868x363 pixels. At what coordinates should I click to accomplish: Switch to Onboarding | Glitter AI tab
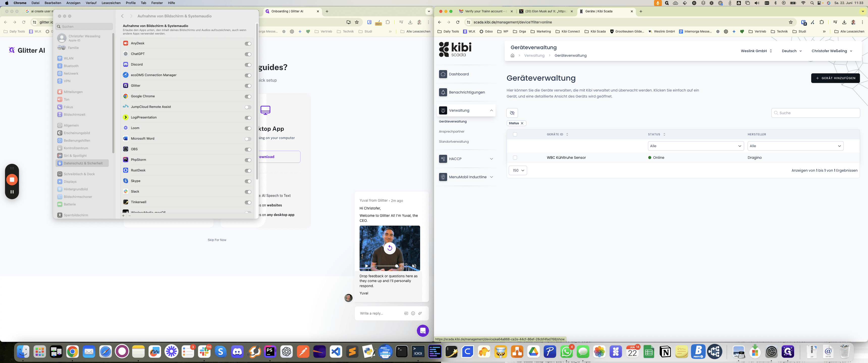tap(292, 11)
